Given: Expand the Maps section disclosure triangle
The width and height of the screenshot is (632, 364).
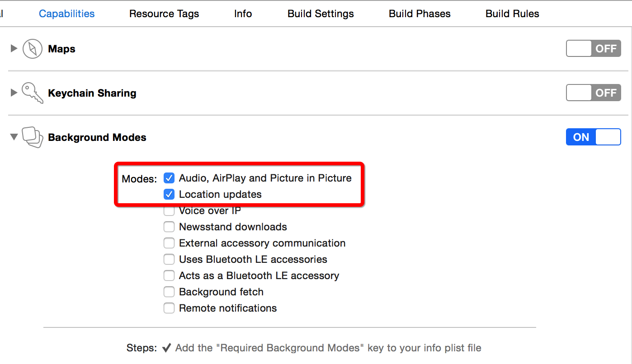Looking at the screenshot, I should [x=14, y=48].
